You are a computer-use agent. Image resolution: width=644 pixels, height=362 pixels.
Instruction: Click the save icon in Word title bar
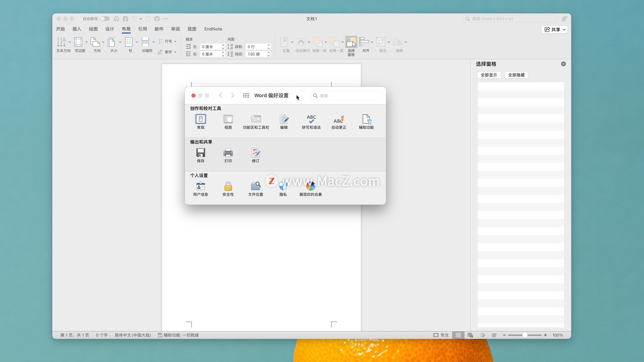pos(125,19)
